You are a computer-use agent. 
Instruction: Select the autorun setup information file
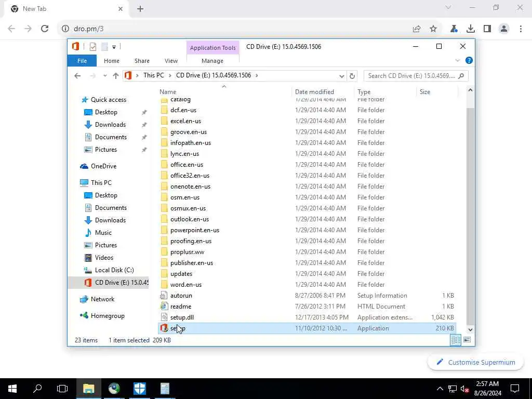pos(181,296)
